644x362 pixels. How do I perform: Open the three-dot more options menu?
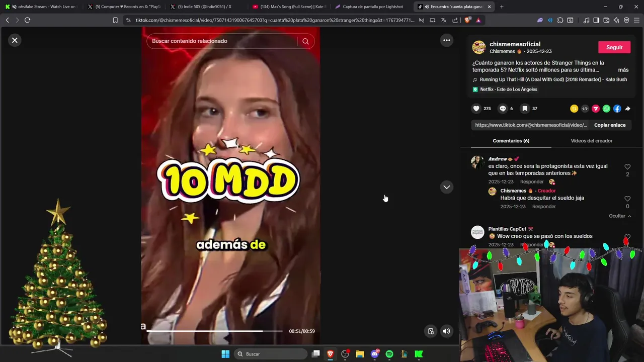click(446, 40)
